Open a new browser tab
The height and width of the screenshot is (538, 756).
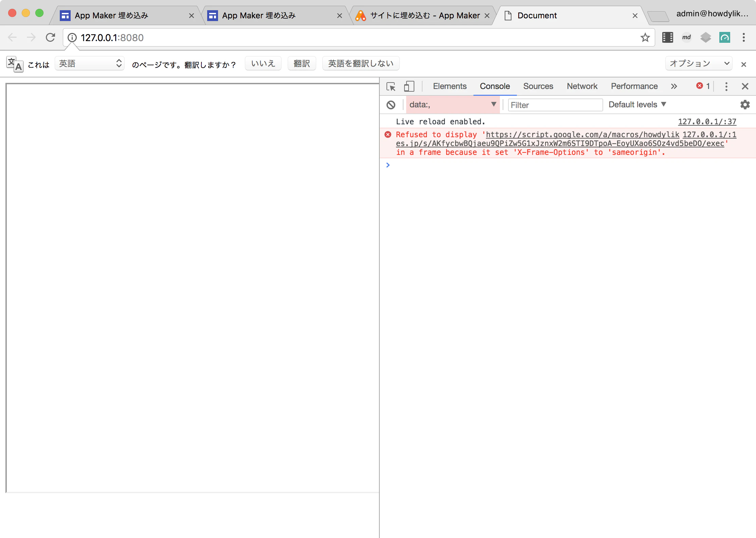658,16
